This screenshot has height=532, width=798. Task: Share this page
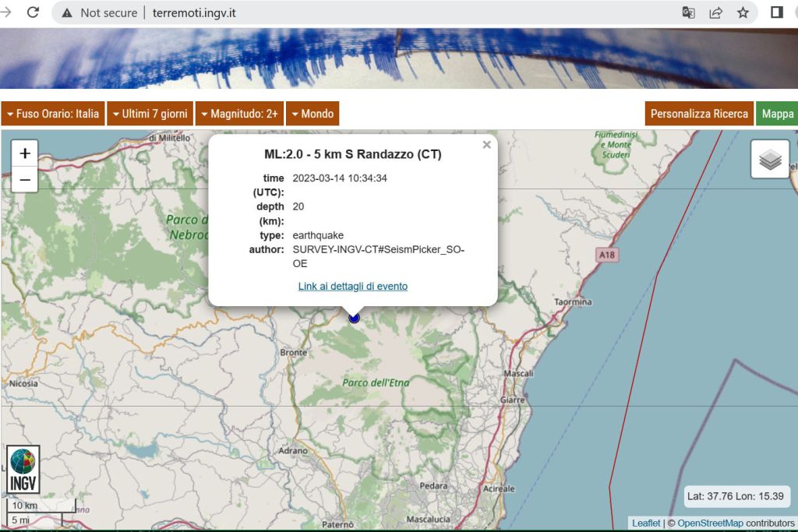click(x=715, y=12)
